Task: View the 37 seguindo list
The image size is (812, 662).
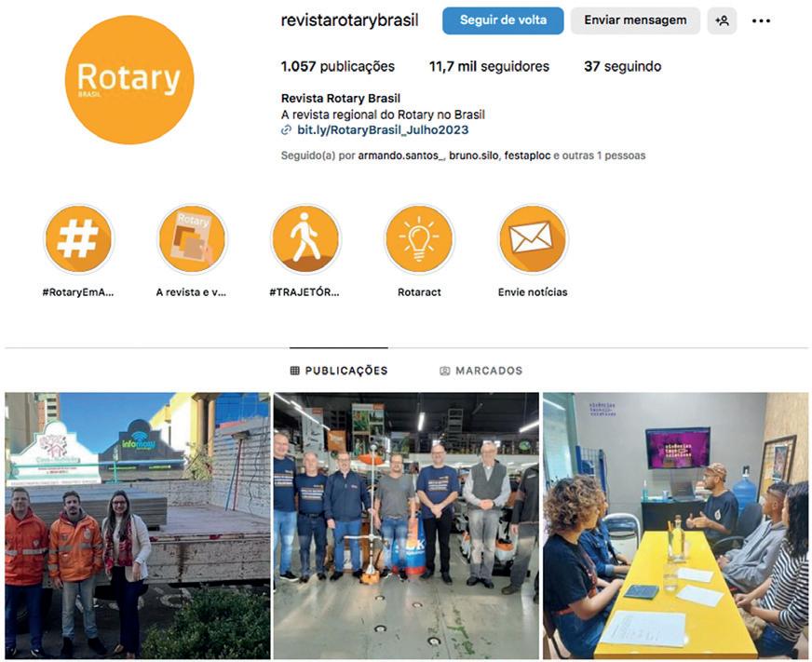Action: 622,66
